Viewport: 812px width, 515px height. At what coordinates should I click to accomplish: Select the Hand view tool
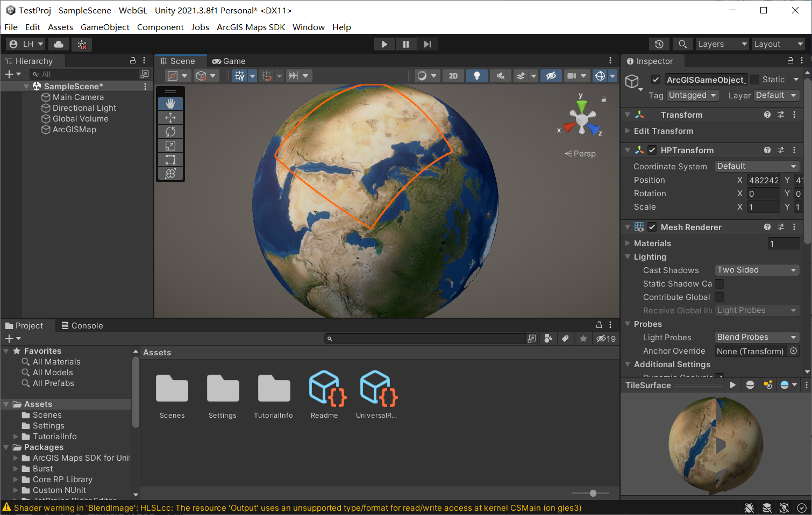[x=170, y=103]
